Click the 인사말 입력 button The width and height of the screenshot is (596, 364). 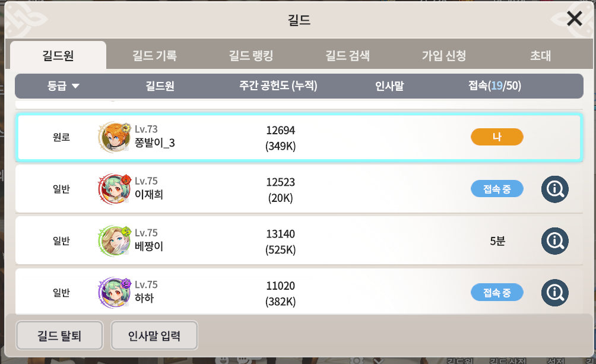click(154, 336)
